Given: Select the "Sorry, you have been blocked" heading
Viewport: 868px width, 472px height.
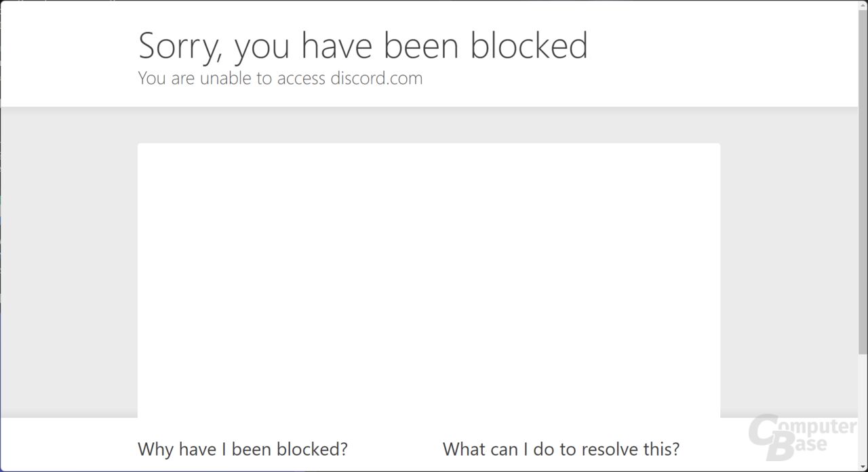Looking at the screenshot, I should (363, 46).
